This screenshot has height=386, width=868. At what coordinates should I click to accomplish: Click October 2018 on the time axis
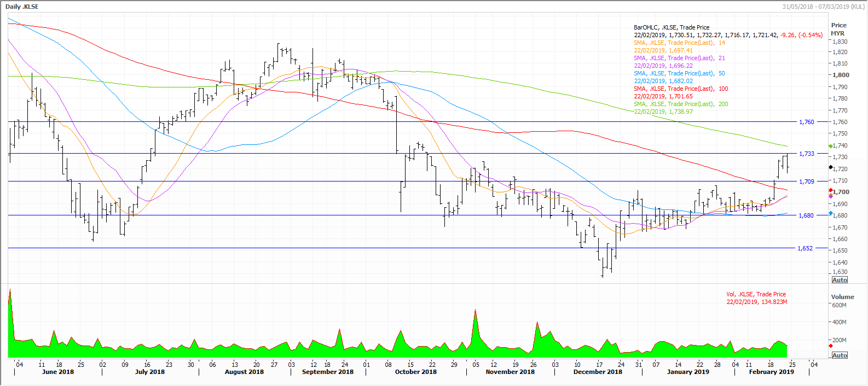tap(415, 372)
